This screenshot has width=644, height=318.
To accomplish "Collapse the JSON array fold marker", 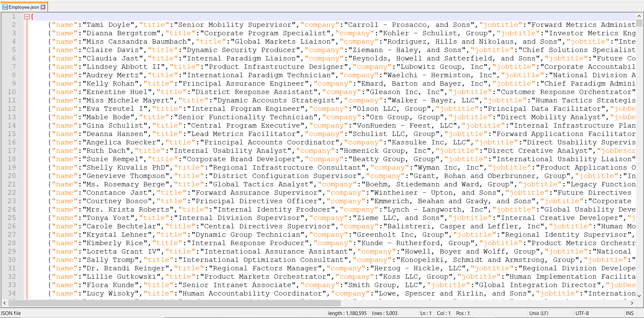I will [x=27, y=16].
